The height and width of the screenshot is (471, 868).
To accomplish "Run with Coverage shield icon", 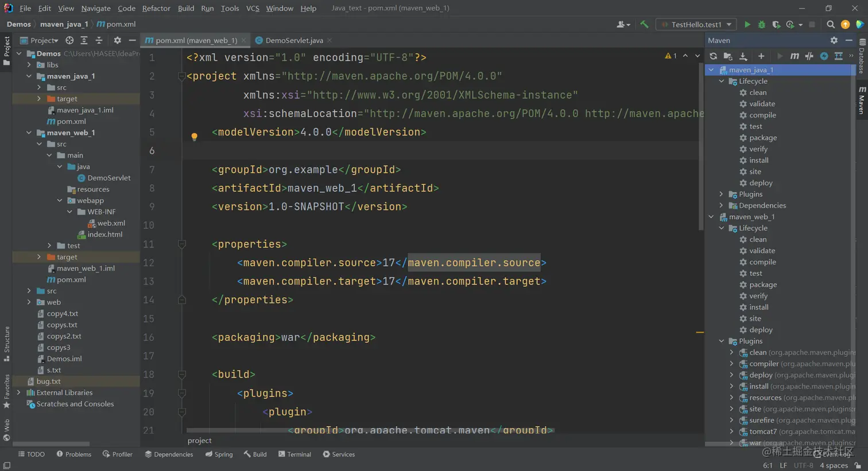I will (776, 25).
